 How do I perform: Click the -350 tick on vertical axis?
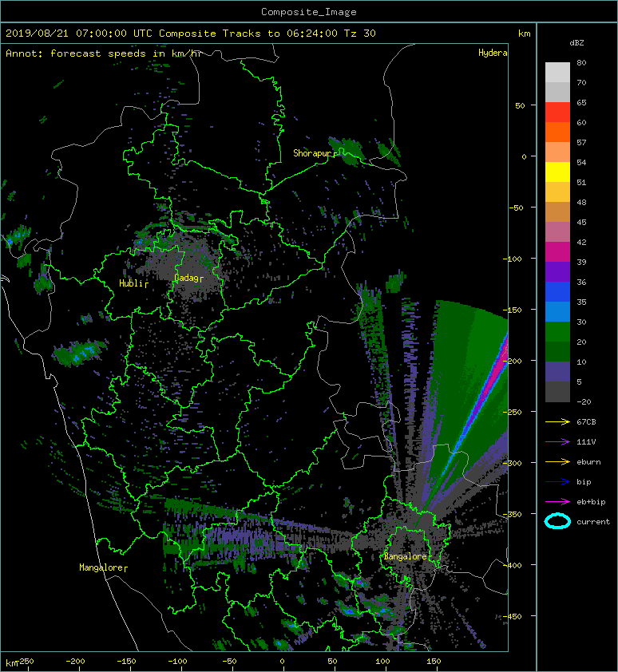pyautogui.click(x=513, y=514)
